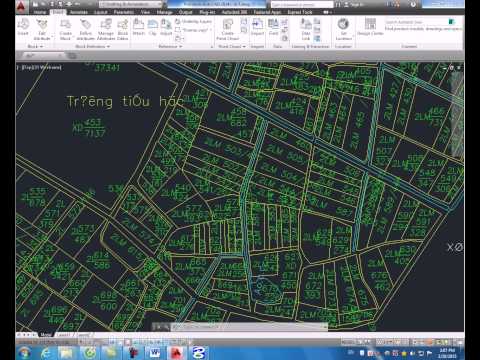Open the Define Attributes tool
The image size is (480, 360).
tap(86, 29)
